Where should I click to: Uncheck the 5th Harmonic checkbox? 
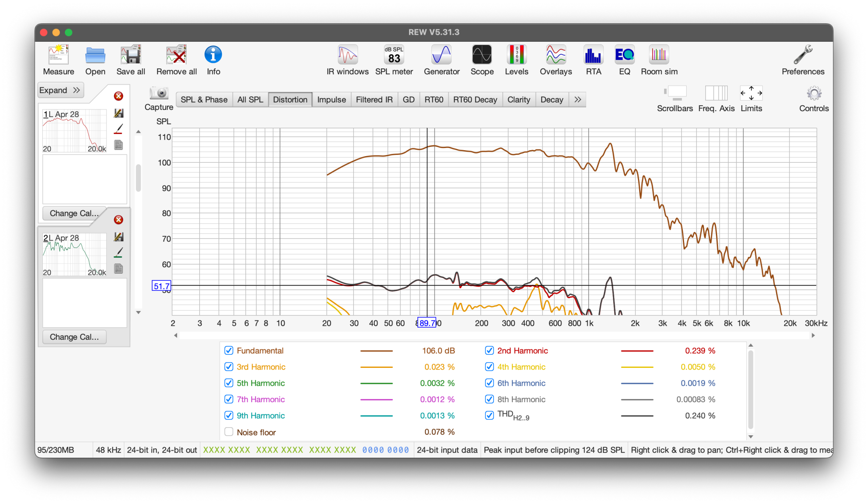click(x=229, y=383)
